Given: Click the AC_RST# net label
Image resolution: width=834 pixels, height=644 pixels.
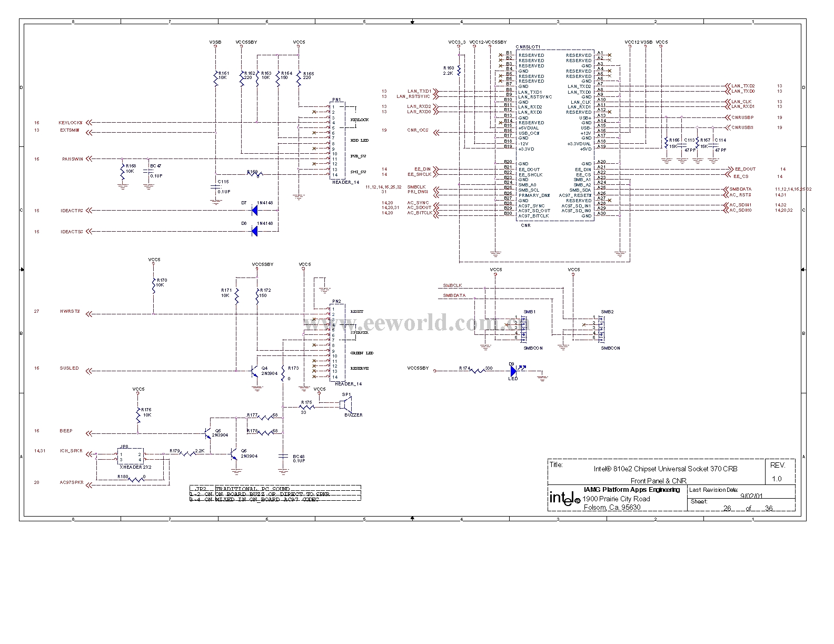Looking at the screenshot, I should point(740,195).
